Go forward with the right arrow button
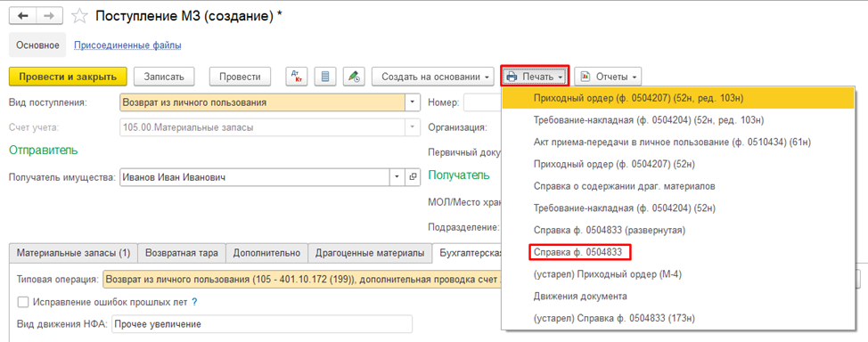This screenshot has height=342, width=868. [49, 16]
